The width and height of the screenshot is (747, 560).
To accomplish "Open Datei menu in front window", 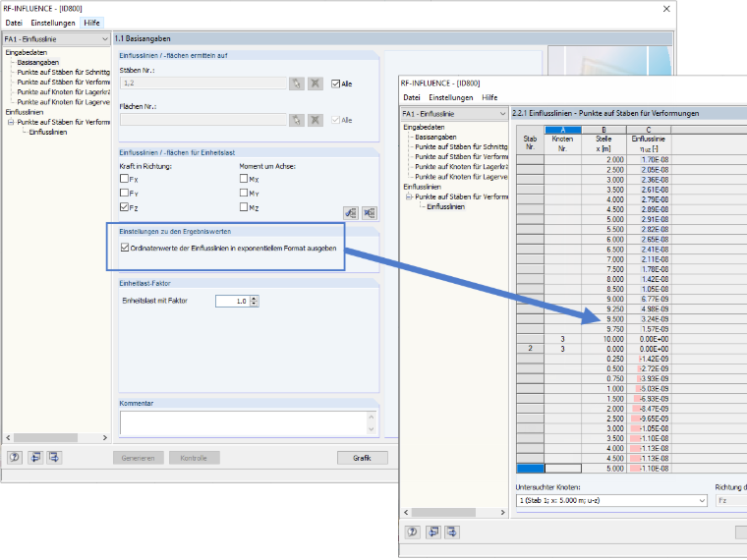I will pyautogui.click(x=412, y=97).
